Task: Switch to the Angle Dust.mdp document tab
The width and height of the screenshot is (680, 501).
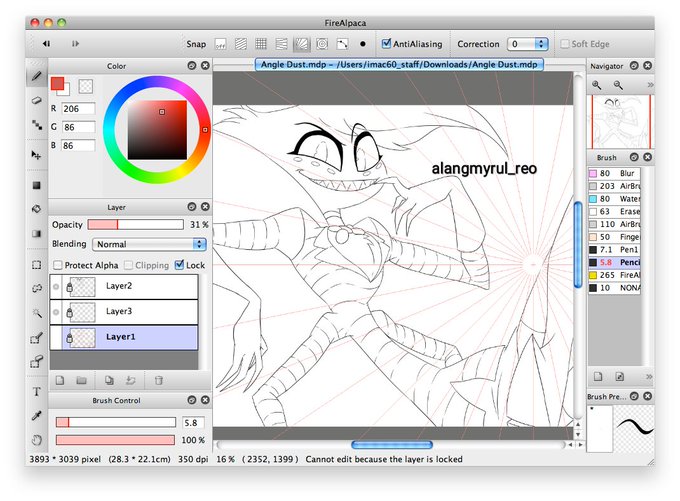Action: pos(399,65)
